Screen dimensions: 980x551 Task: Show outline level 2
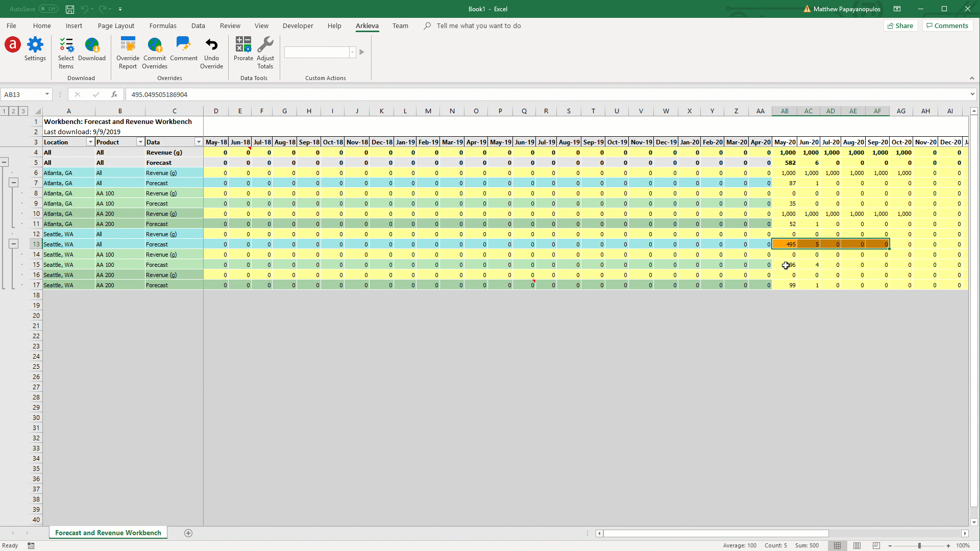point(13,111)
